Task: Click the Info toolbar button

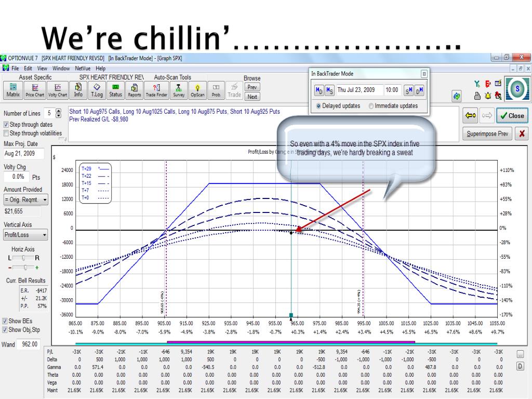Action: coord(78,90)
